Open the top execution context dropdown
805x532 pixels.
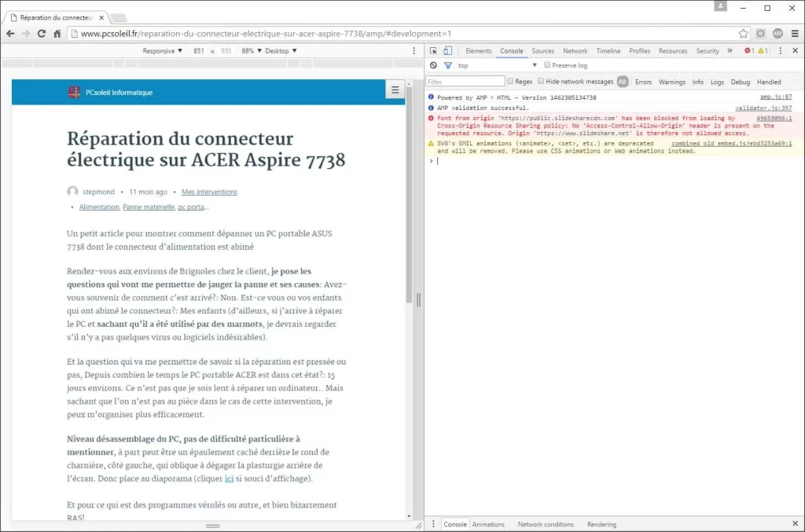coord(497,66)
